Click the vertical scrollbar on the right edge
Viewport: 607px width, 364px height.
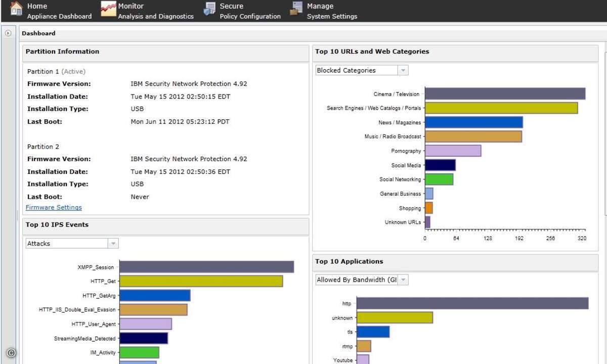pyautogui.click(x=605, y=152)
